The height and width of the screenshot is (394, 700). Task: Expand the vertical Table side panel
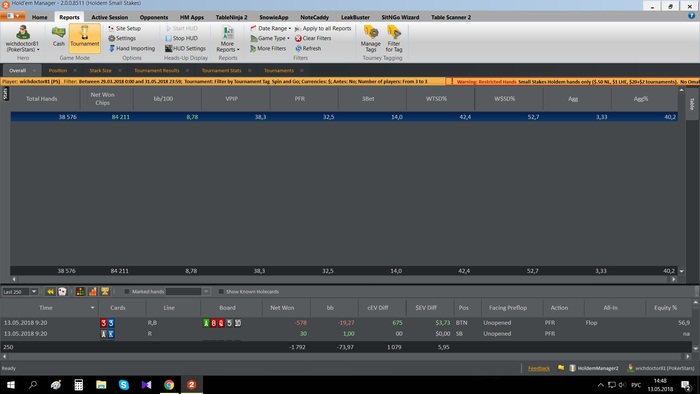click(x=692, y=104)
